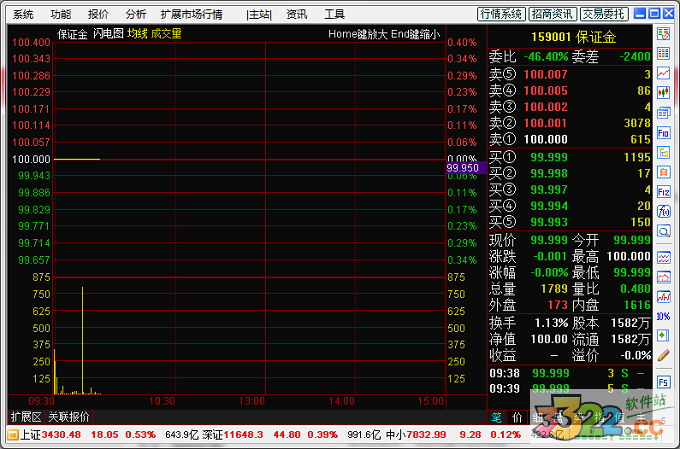
Task: Open the orange tree-structure icon in sidebar
Action: point(664,153)
